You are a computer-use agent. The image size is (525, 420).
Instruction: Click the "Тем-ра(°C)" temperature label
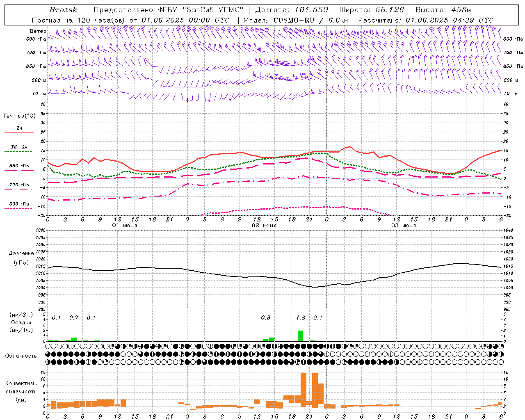[19, 116]
